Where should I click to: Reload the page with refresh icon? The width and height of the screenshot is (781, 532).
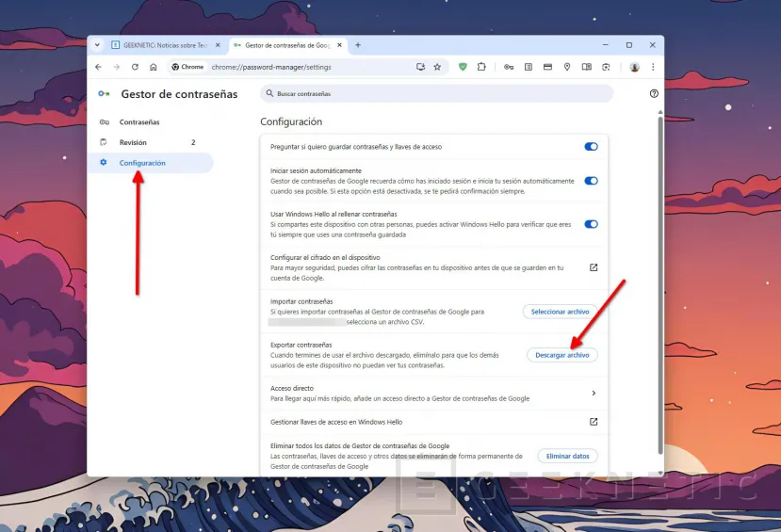135,67
